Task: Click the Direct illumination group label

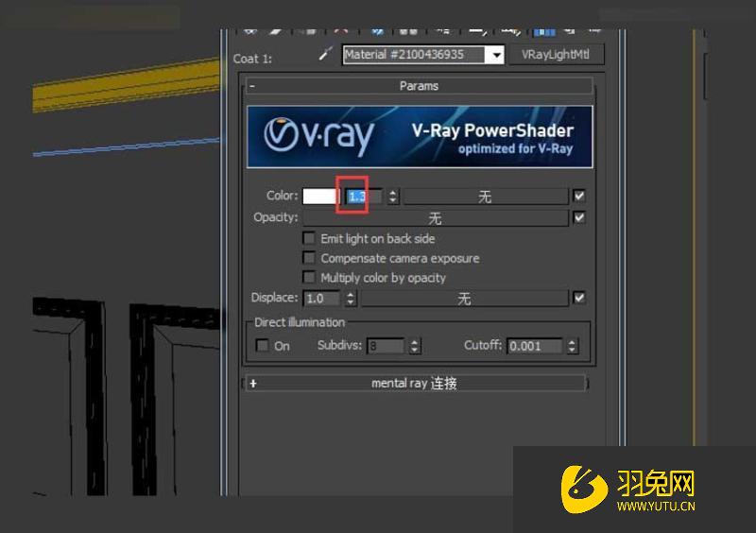Action: tap(300, 322)
